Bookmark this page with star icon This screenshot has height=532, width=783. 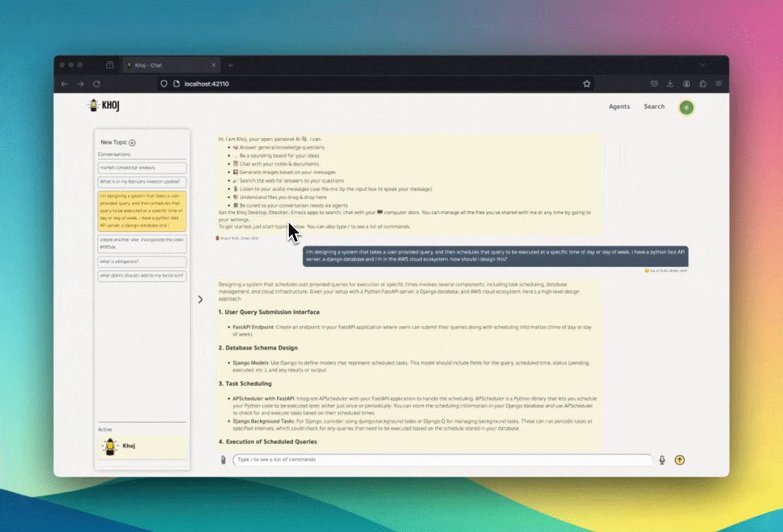pos(587,84)
